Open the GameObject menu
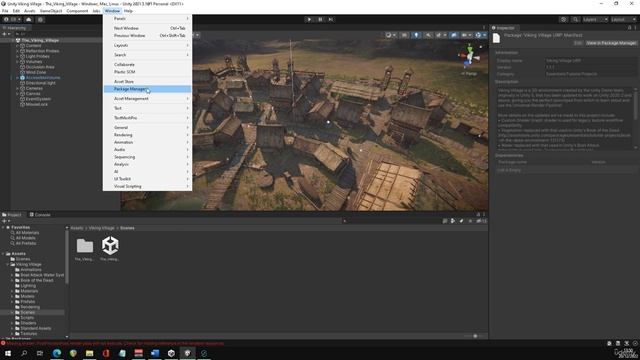The width and height of the screenshot is (640, 360). pos(51,11)
